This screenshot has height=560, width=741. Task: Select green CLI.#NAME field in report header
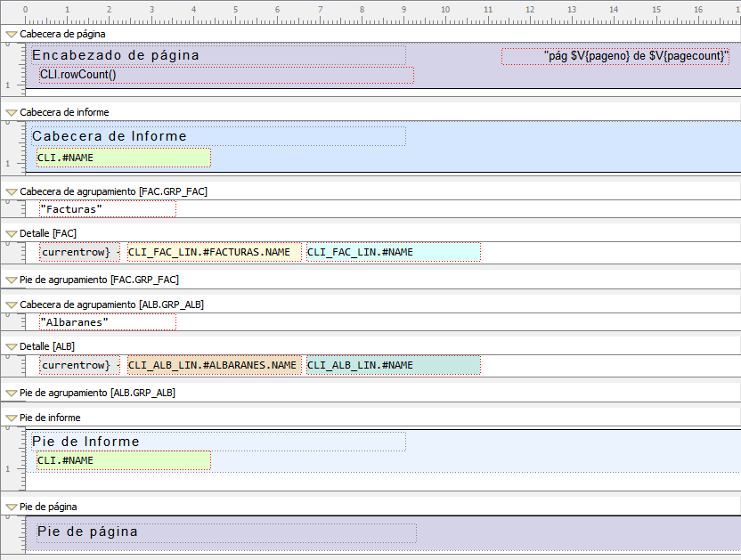pyautogui.click(x=123, y=158)
